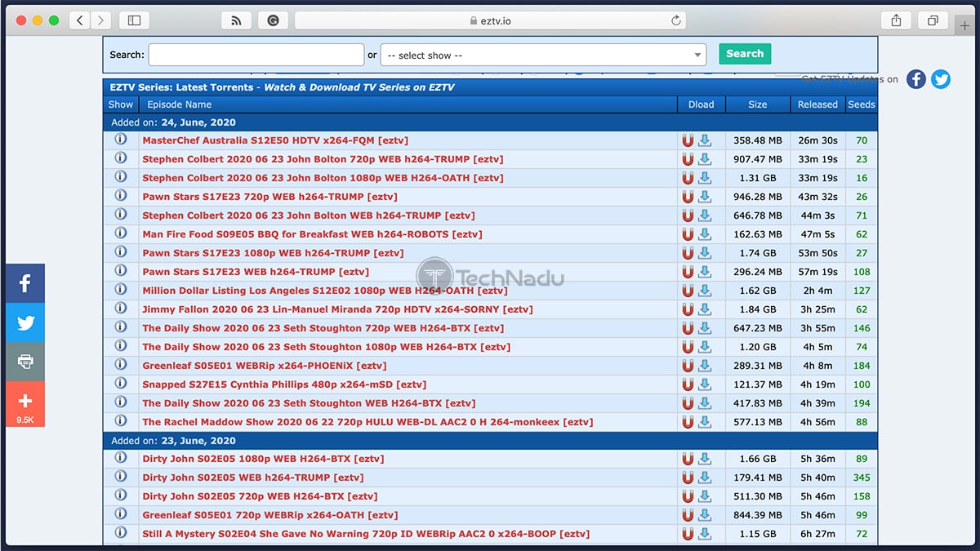The width and height of the screenshot is (980, 551).
Task: Click the Show column header
Action: click(121, 104)
